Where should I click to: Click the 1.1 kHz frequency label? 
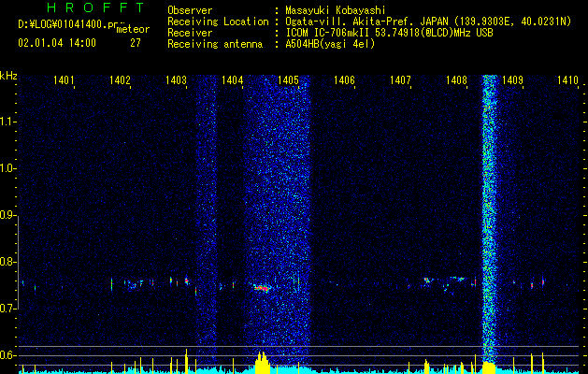pos(7,122)
